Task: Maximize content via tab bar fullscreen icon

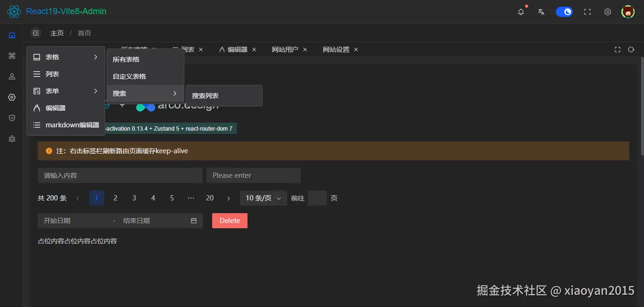Action: (618, 50)
